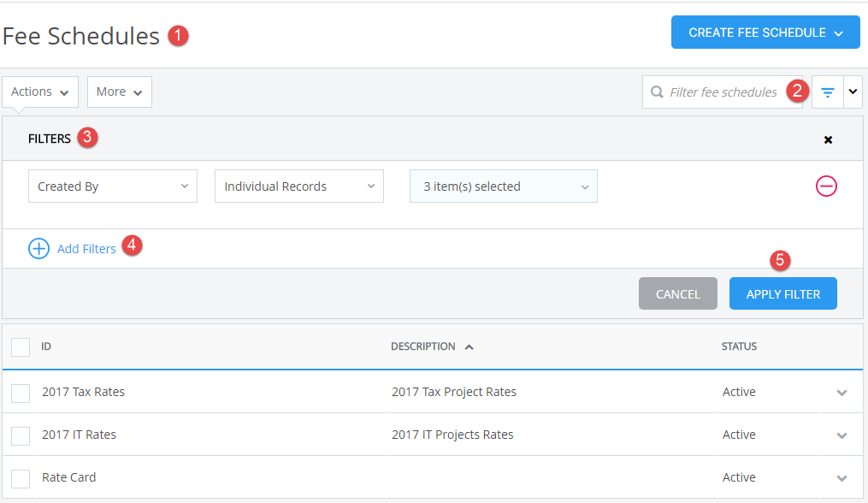Click the Add Filters link
This screenshot has height=503, width=868.
click(86, 248)
